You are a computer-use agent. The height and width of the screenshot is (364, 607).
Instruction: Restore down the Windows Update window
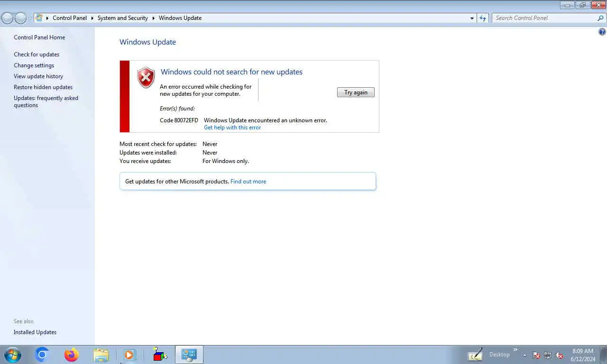pos(583,5)
